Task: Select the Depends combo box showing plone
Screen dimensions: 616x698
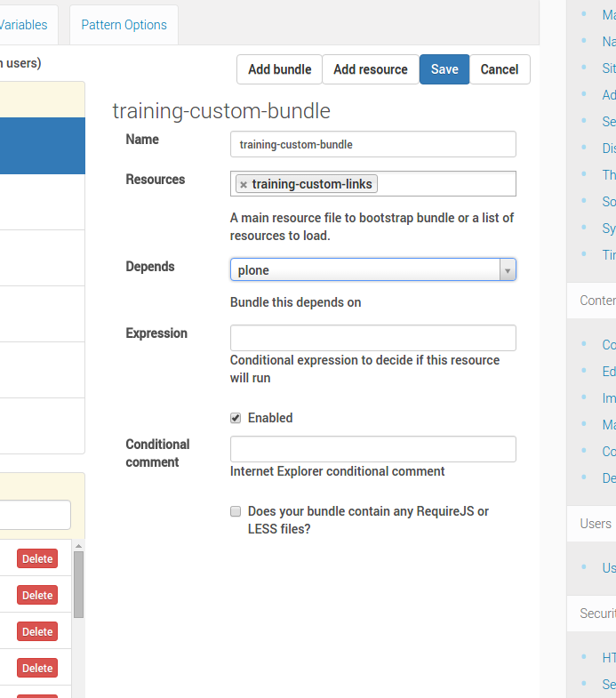Action: click(x=373, y=269)
